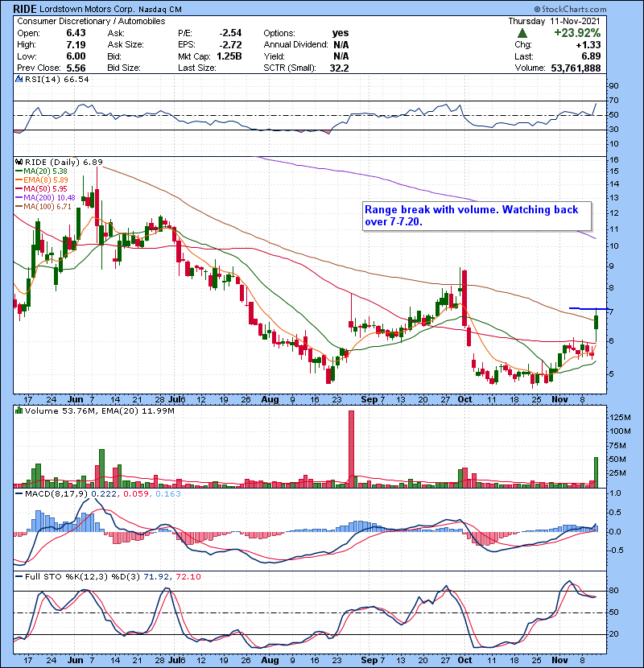Click the RSI(14) 66.54 indicator label
The width and height of the screenshot is (644, 668).
[56, 79]
